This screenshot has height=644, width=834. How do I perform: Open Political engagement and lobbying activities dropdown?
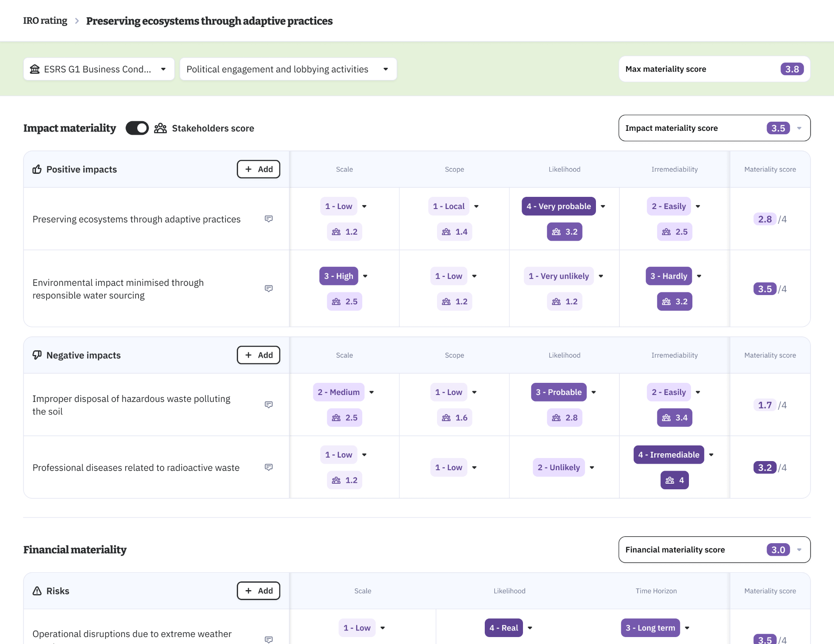click(288, 69)
